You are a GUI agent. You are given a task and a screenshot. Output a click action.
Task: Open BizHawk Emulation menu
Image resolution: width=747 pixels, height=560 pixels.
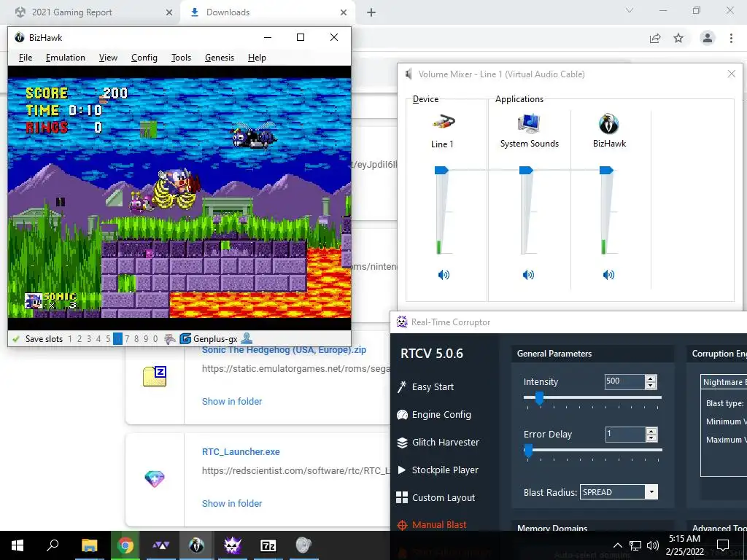pos(66,58)
